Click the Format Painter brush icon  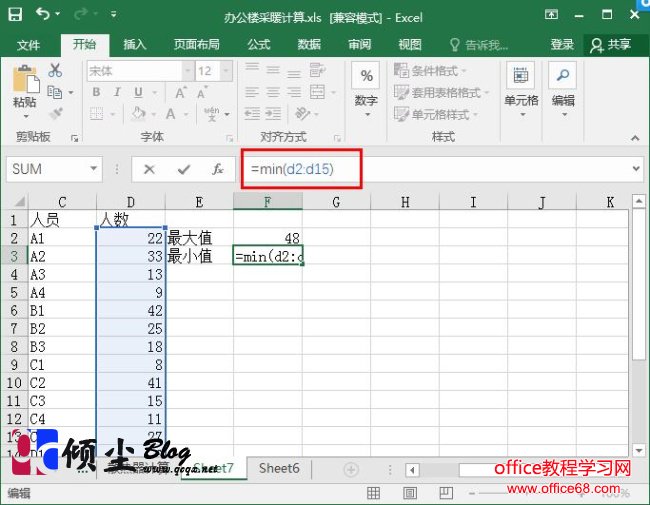(56, 113)
